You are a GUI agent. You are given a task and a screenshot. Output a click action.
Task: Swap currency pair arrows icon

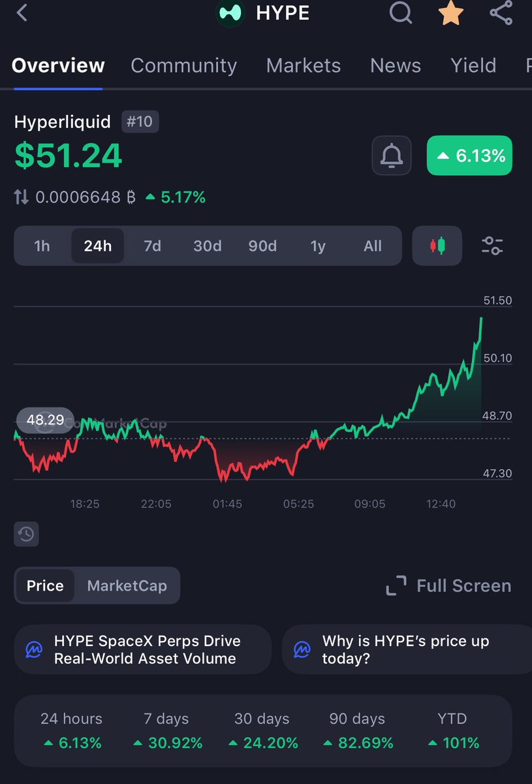pyautogui.click(x=22, y=197)
